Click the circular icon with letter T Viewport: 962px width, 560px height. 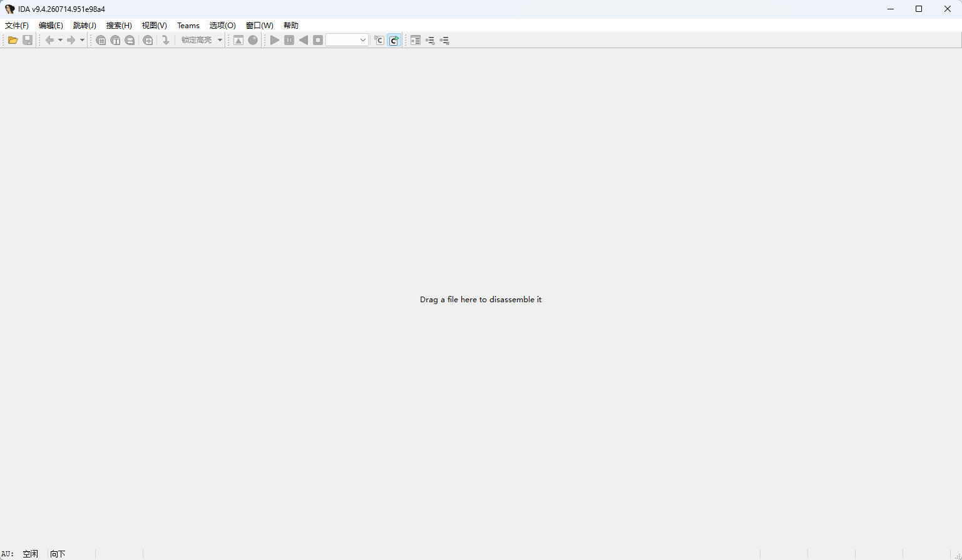[x=115, y=40]
